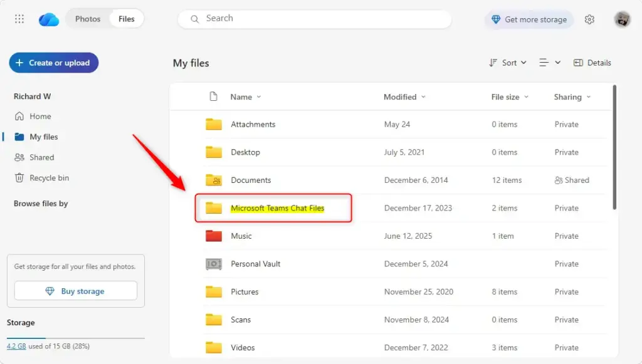Click the Details pane icon

[578, 63]
